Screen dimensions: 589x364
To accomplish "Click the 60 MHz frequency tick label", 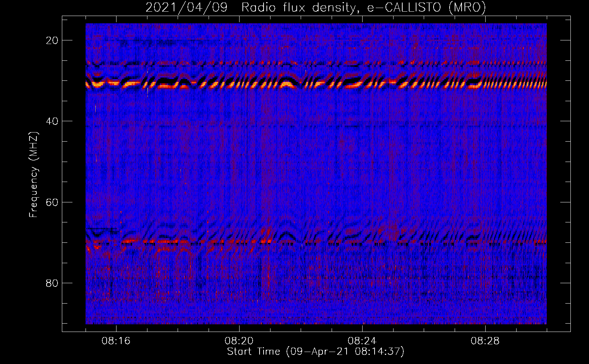I will [52, 202].
